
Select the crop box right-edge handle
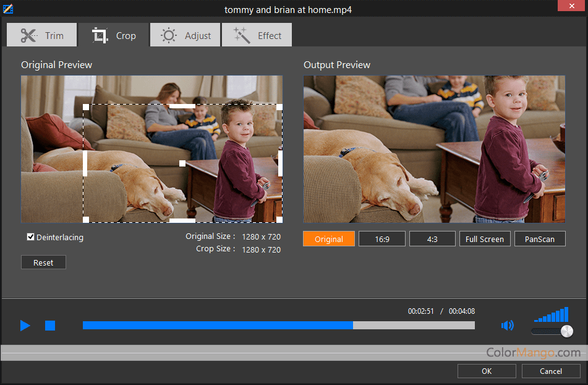280,163
